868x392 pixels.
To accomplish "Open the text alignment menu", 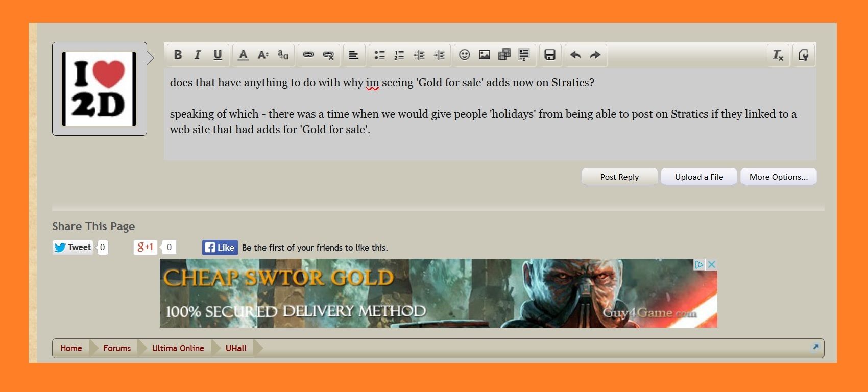I will pyautogui.click(x=353, y=55).
